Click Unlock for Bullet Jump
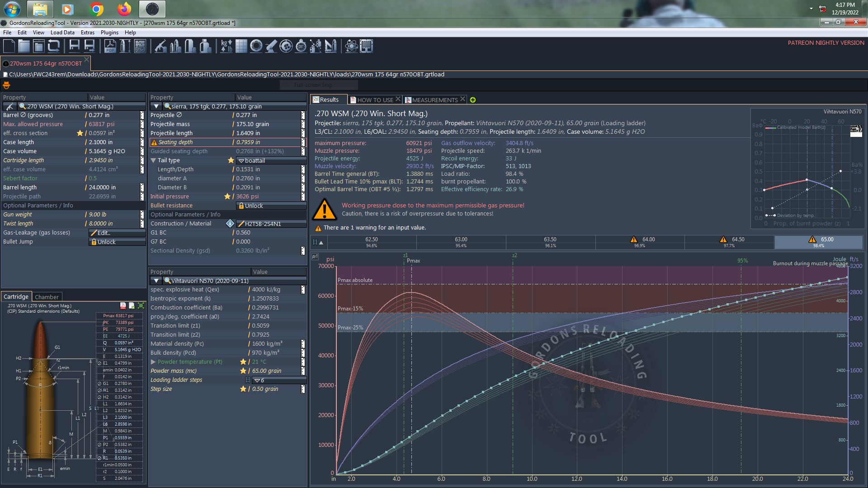This screenshot has width=868, height=488. [117, 242]
